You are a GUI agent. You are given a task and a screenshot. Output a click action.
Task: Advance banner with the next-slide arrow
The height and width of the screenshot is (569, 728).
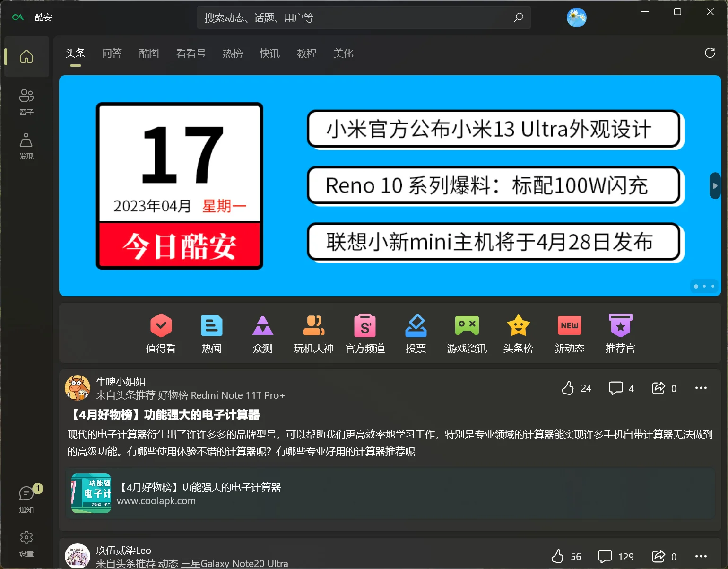coord(715,186)
